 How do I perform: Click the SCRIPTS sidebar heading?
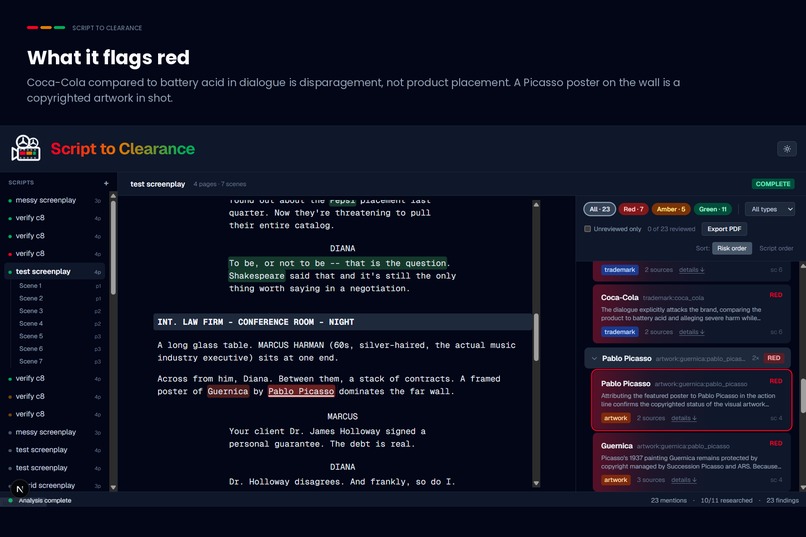(x=21, y=182)
